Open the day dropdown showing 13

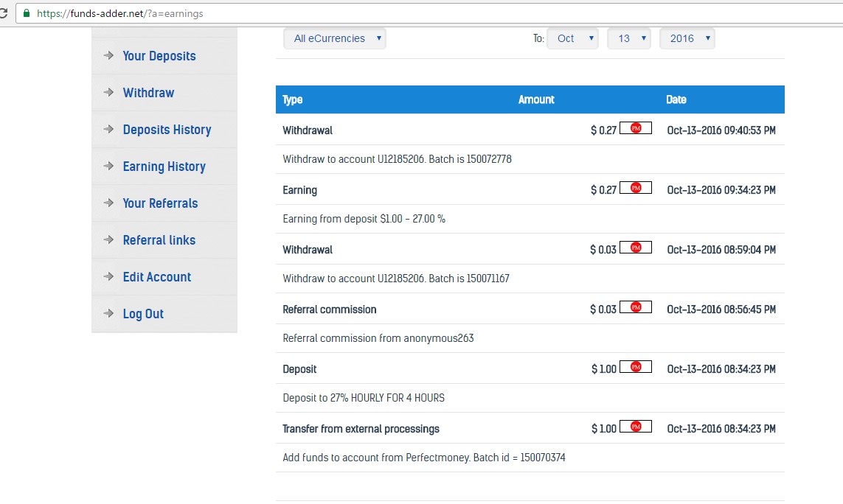[x=628, y=39]
